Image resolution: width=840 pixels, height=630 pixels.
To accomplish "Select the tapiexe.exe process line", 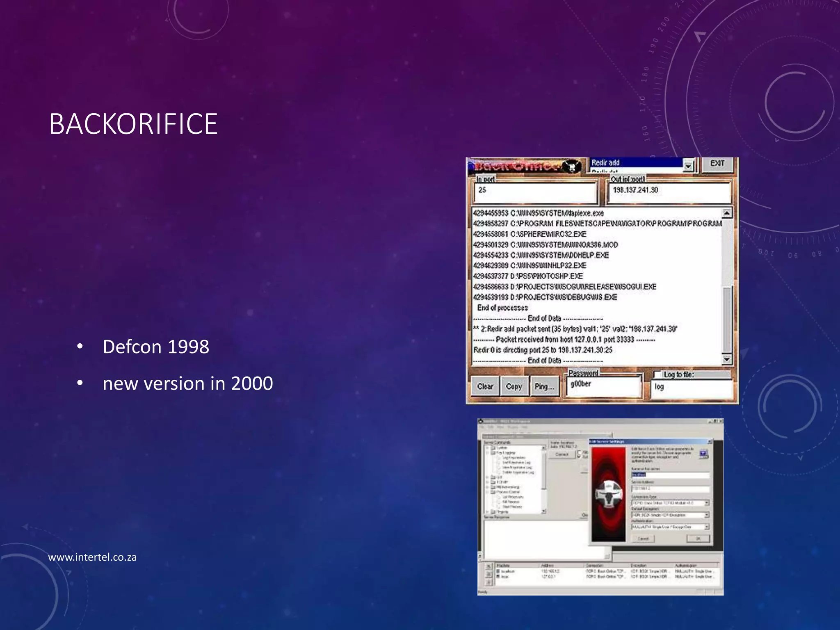I will tap(538, 213).
